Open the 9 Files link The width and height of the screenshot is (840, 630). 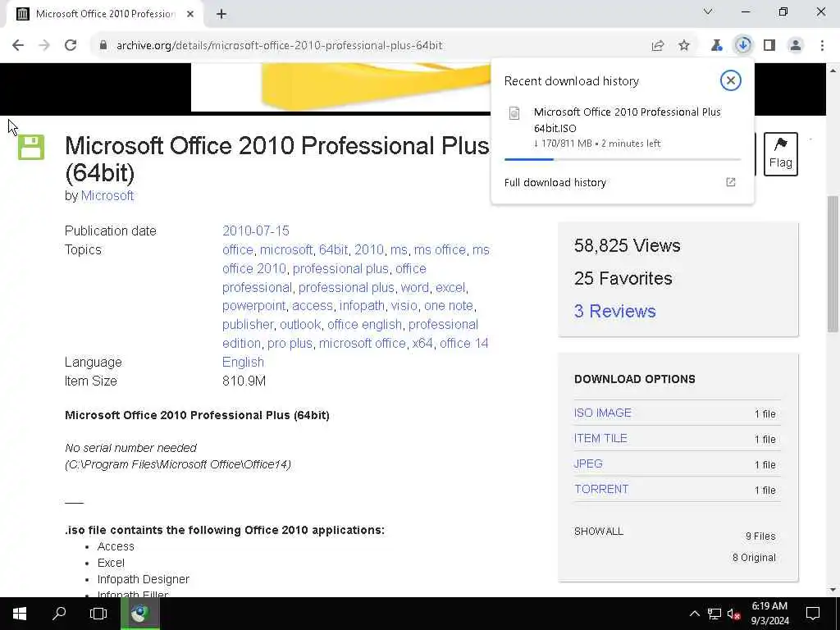(760, 536)
